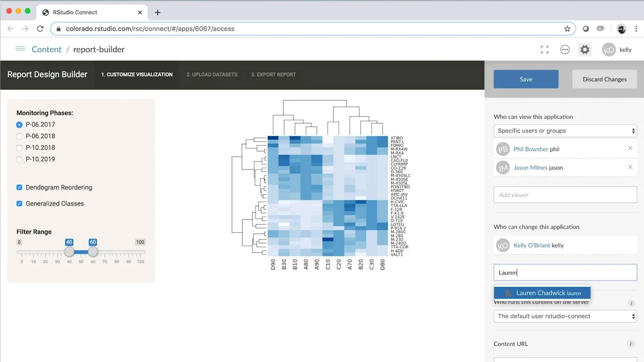Select monitoring phase P-06.2017

point(20,124)
